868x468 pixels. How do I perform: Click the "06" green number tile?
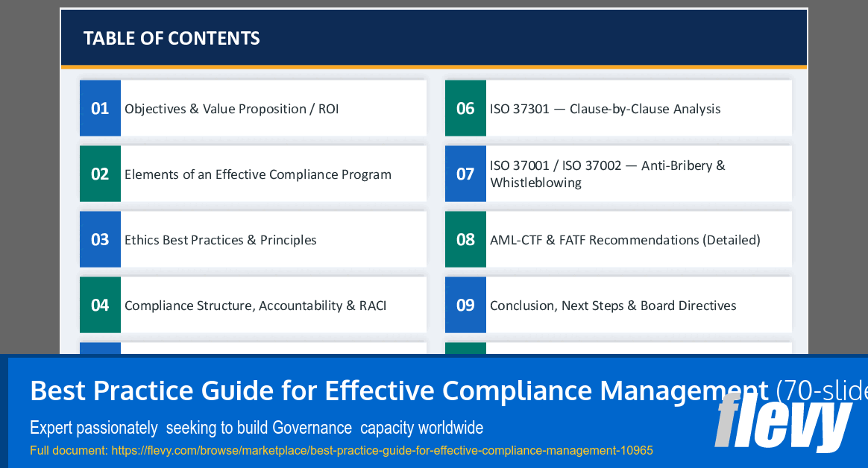pos(466,108)
